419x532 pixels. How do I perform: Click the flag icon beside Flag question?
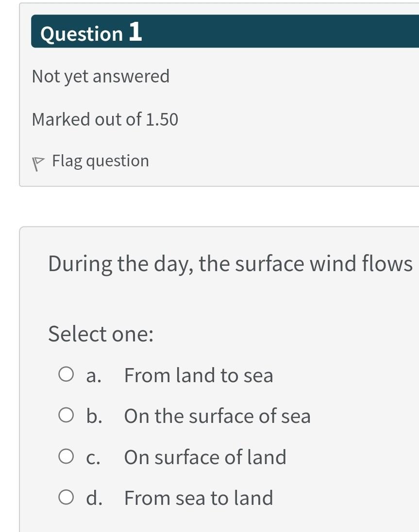pyautogui.click(x=37, y=164)
